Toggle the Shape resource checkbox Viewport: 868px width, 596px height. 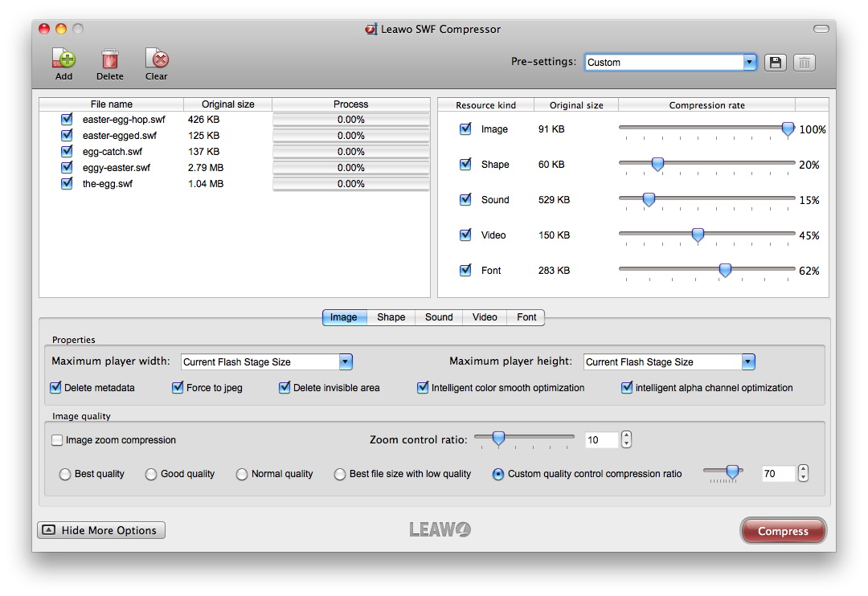tap(465, 165)
